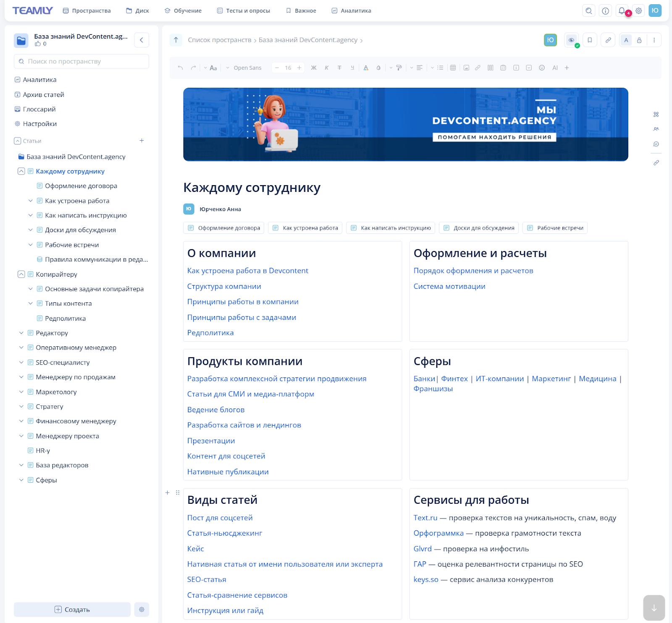Collapse the left sidebar with the arrow button
Screen dimensions: 672x623
[142, 40]
